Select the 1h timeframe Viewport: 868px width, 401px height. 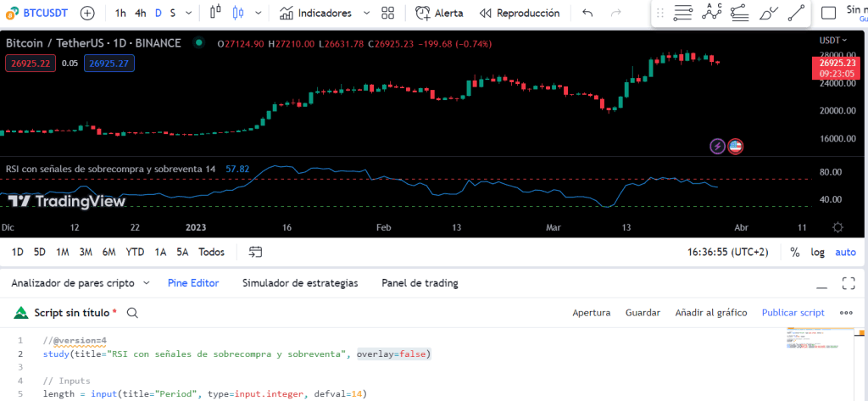pyautogui.click(x=120, y=13)
